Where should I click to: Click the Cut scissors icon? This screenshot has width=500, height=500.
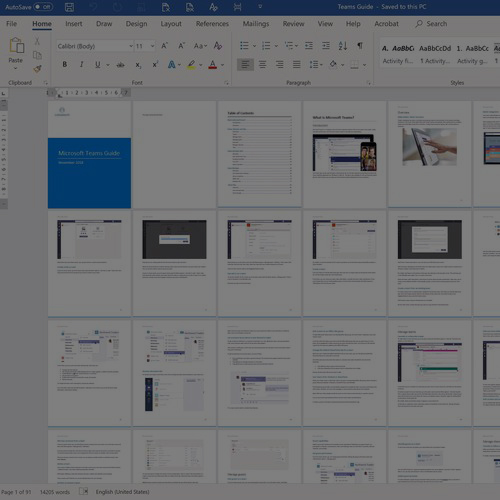tap(37, 41)
